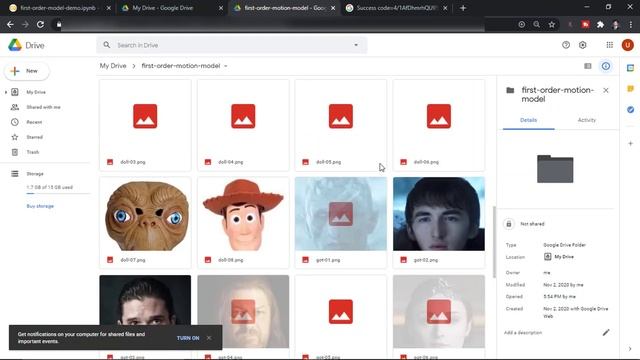
Task: Dismiss the notifications prompt
Action: click(209, 338)
